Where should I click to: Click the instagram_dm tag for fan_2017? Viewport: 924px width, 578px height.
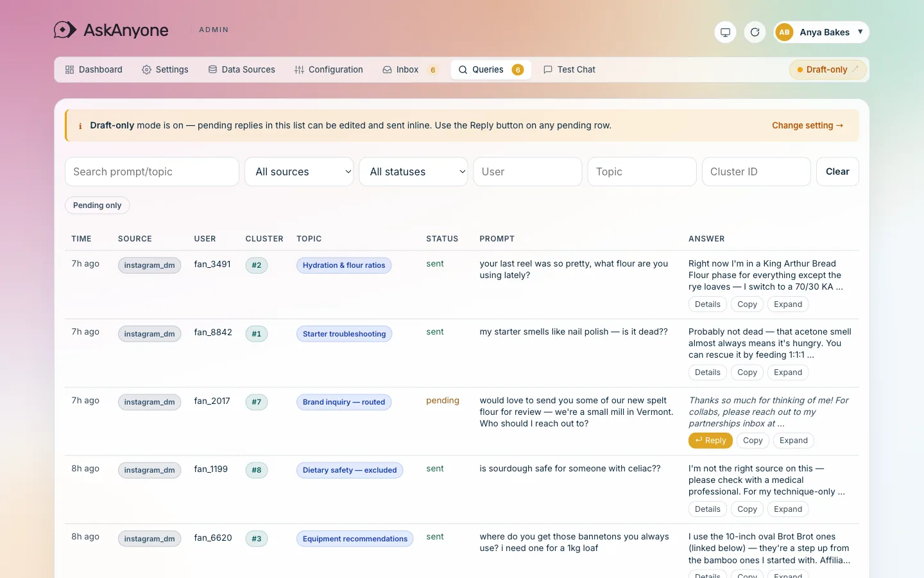click(150, 402)
